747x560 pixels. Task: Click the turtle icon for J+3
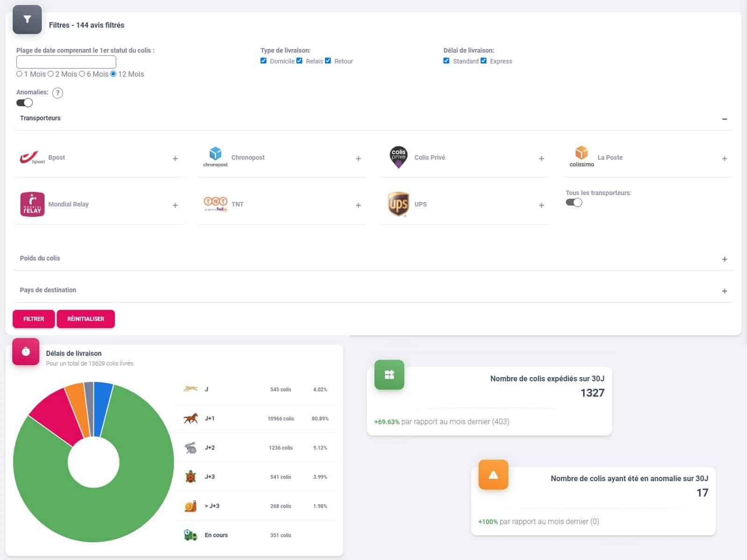coord(190,476)
